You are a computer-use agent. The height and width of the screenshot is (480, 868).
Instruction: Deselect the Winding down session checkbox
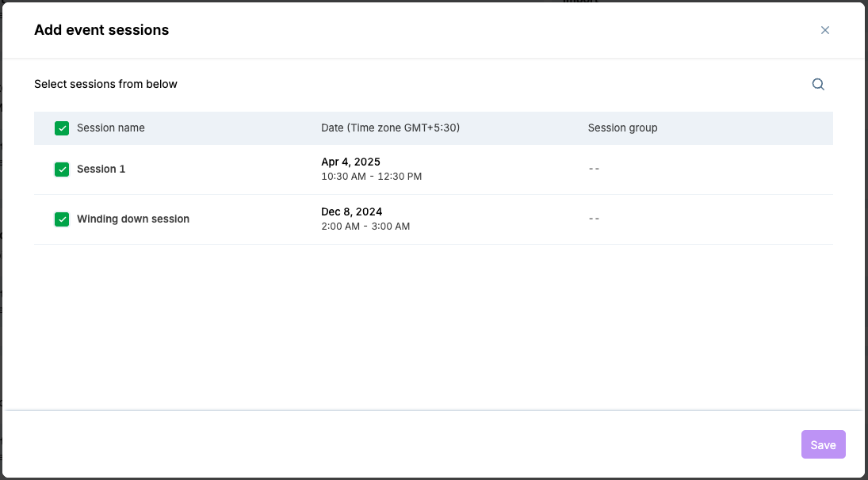(62, 219)
